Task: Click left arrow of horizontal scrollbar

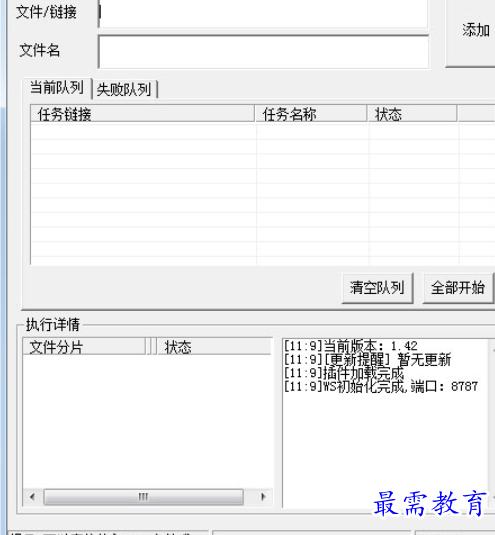Action: coord(32,497)
